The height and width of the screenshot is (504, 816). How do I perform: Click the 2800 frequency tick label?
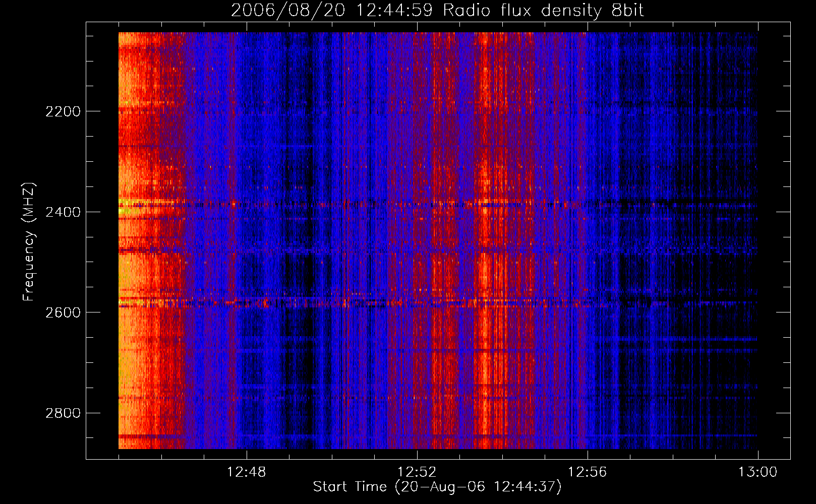point(63,413)
